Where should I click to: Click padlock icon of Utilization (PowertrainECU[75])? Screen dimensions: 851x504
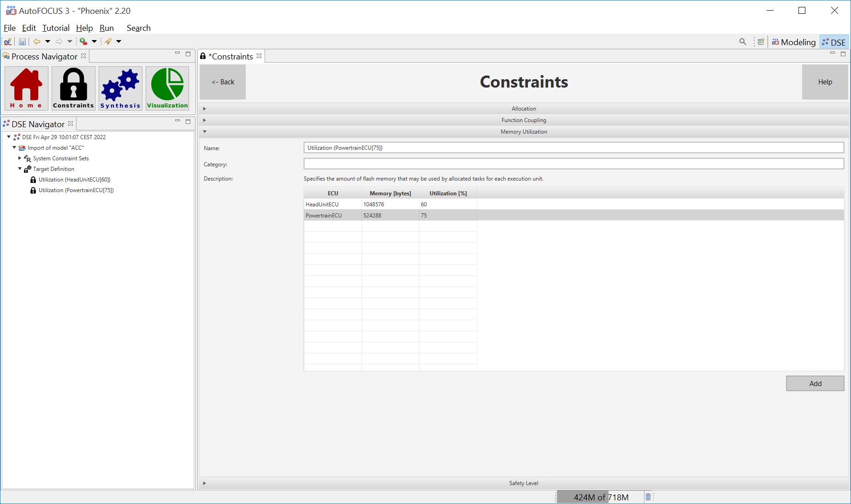(x=33, y=190)
